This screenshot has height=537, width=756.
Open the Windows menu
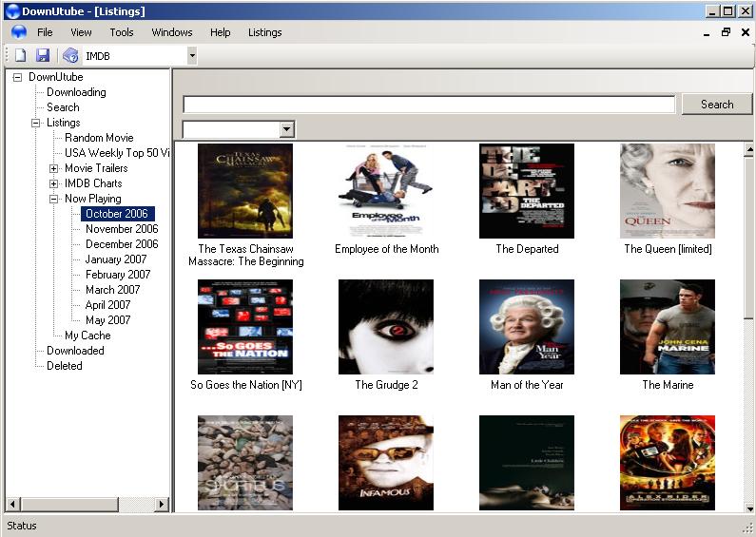[x=172, y=32]
